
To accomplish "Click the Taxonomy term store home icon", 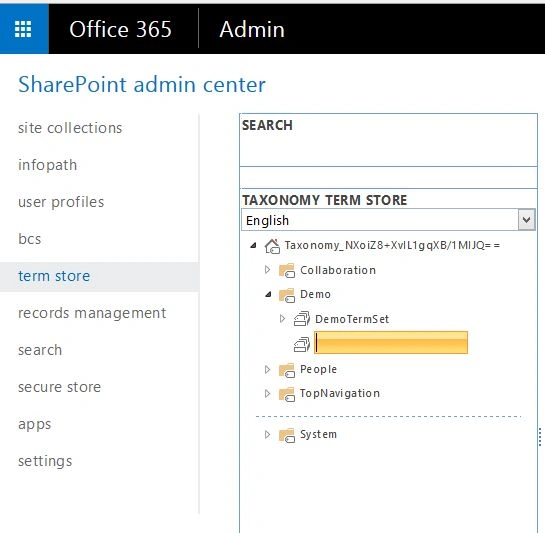I will [272, 246].
